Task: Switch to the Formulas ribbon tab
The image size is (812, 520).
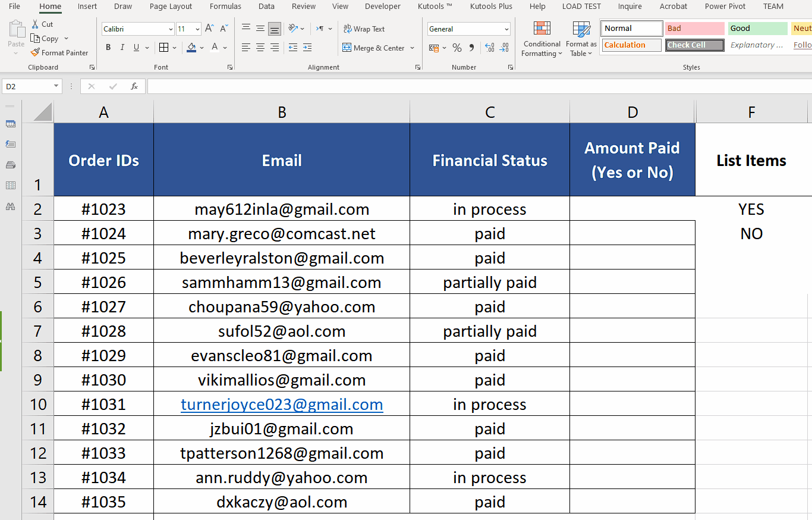Action: point(225,7)
